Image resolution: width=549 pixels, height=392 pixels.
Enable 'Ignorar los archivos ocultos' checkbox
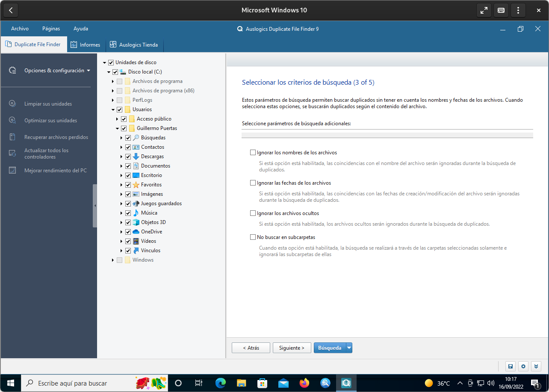[x=253, y=213]
